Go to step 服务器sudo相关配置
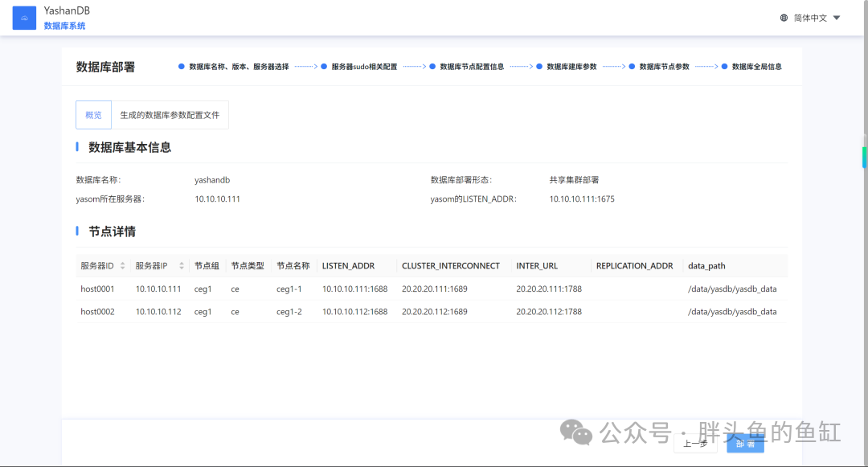The image size is (868, 467). [359, 67]
